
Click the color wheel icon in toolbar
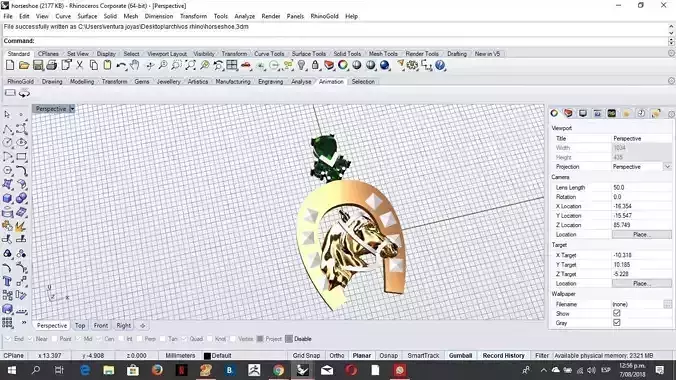click(343, 66)
